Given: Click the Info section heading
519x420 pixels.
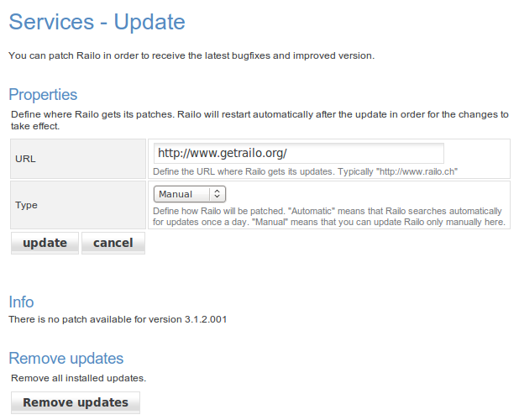Looking at the screenshot, I should coord(21,302).
